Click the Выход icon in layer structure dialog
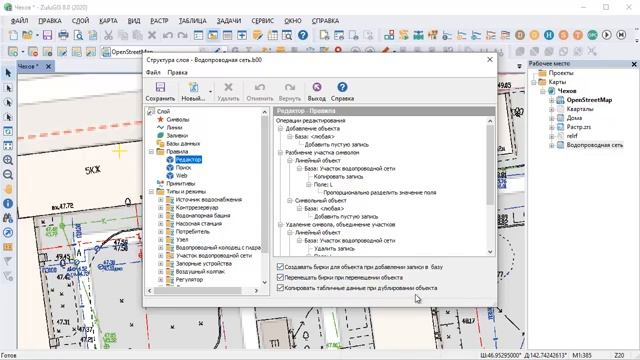Viewport: 640px width, 360px height. coord(317,87)
